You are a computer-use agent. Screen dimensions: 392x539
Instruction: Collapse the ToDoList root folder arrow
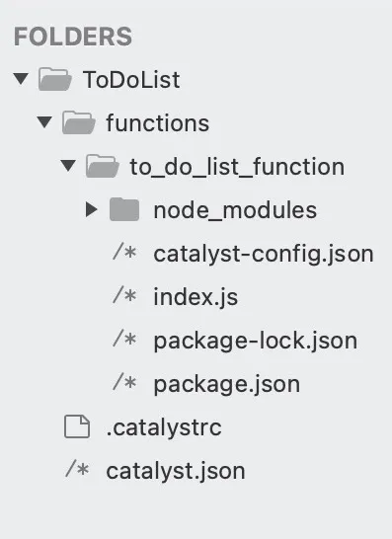pyautogui.click(x=21, y=79)
